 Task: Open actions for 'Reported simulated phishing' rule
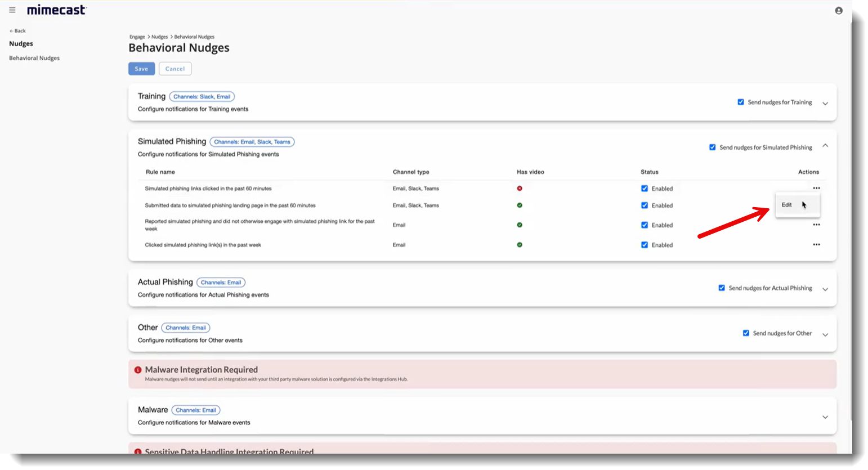tap(816, 225)
